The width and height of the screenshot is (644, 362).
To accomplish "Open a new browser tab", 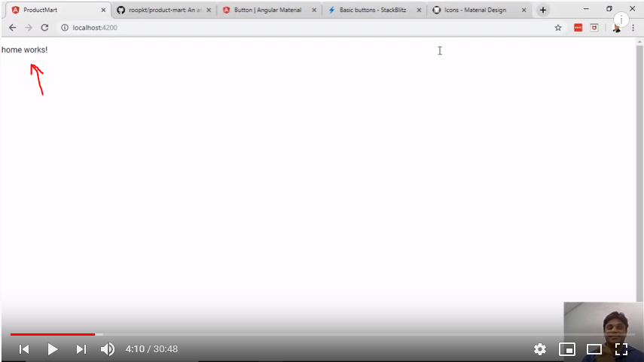I will pos(542,10).
